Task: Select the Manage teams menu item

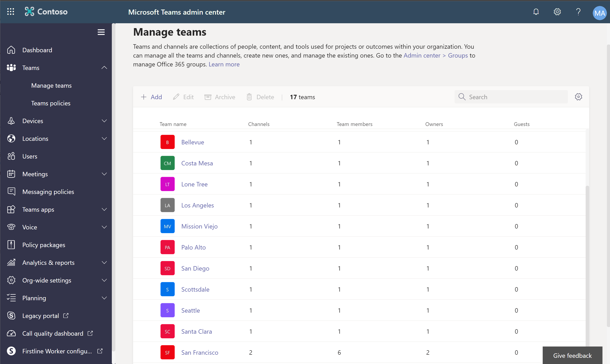Action: tap(52, 85)
